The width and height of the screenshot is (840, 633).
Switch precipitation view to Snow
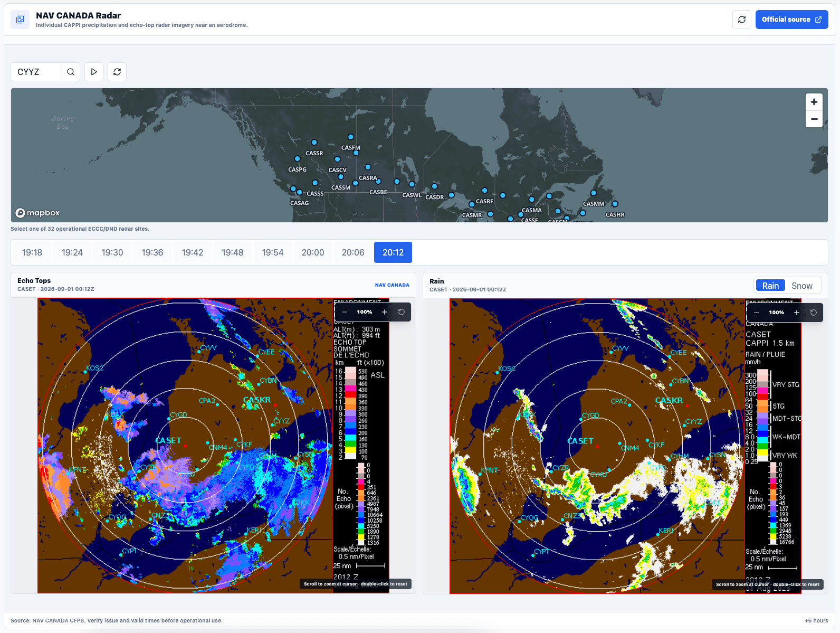(802, 286)
